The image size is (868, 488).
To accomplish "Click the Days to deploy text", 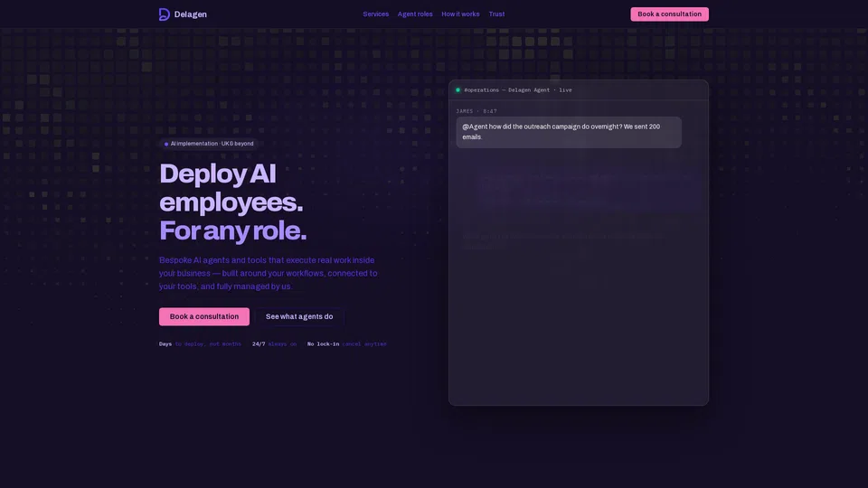I will (x=200, y=344).
